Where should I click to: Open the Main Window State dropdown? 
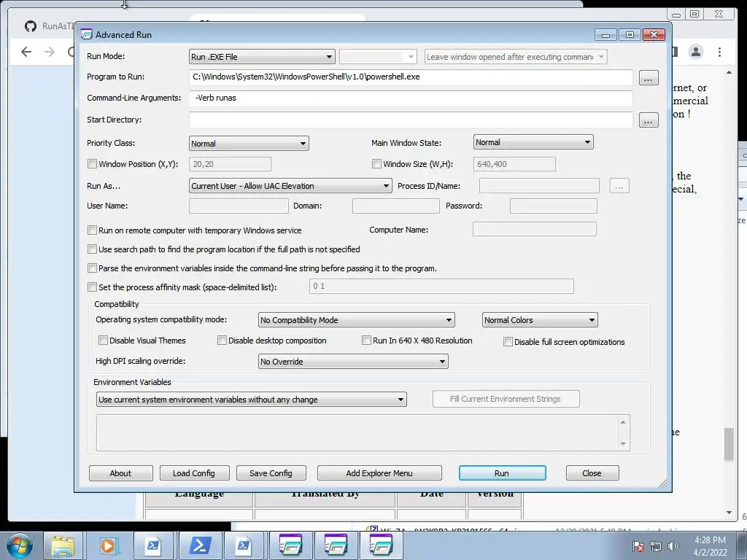[x=533, y=142]
